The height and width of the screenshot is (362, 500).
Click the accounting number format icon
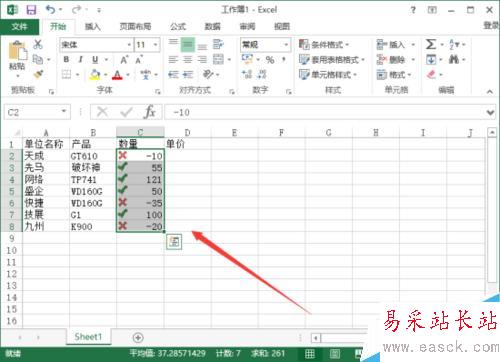coord(247,59)
